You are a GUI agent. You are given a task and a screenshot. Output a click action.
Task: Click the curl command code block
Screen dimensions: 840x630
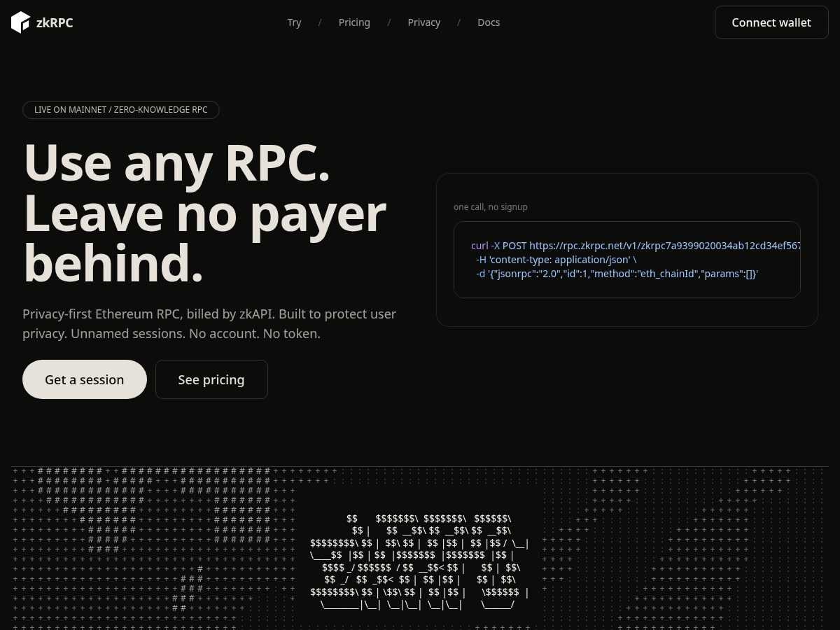tap(626, 260)
